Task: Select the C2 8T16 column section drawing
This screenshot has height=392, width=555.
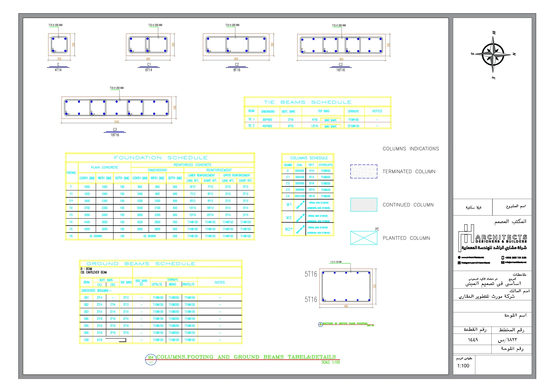Action: click(x=236, y=45)
